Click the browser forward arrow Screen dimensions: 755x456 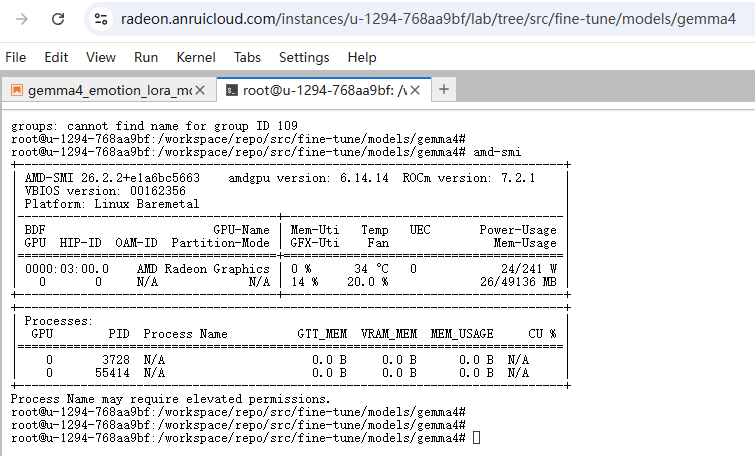click(x=22, y=19)
